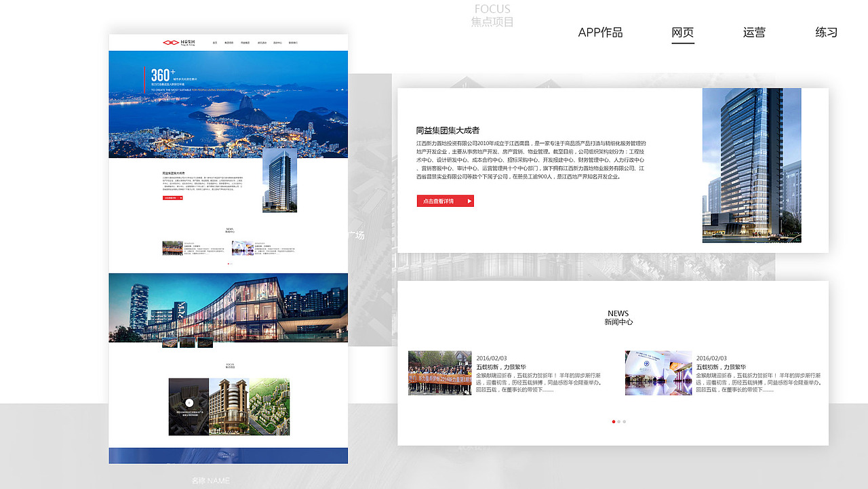Select the active red carousel dot in large news card
868x489 pixels.
pyautogui.click(x=614, y=422)
